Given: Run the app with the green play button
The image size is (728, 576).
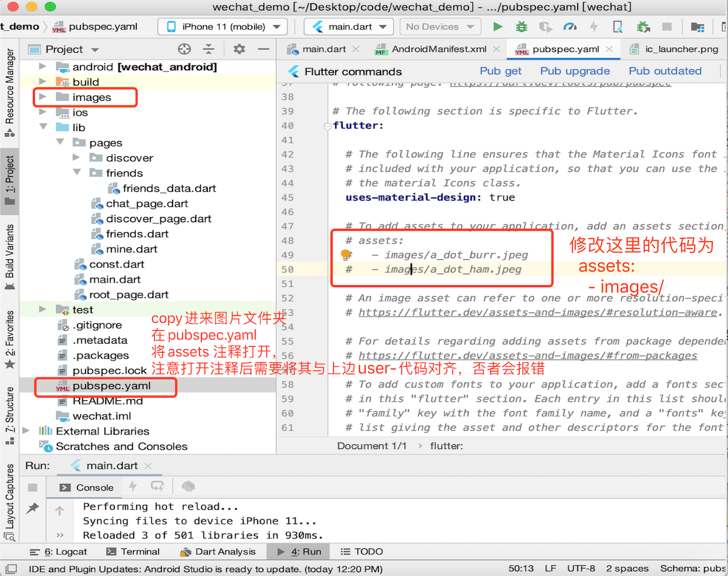Looking at the screenshot, I should tap(497, 27).
